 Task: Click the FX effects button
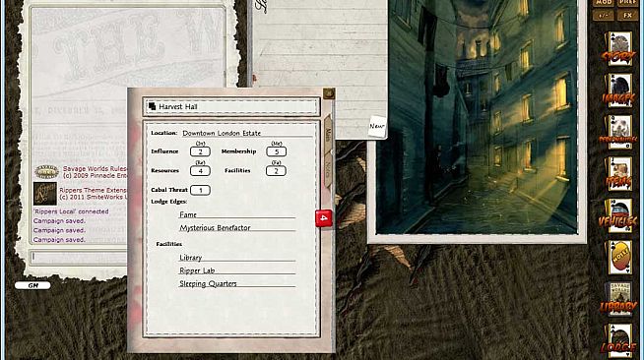coord(627,16)
